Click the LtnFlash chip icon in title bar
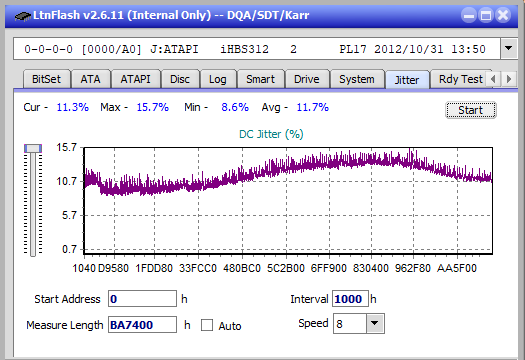This screenshot has width=525, height=360. [x=22, y=15]
